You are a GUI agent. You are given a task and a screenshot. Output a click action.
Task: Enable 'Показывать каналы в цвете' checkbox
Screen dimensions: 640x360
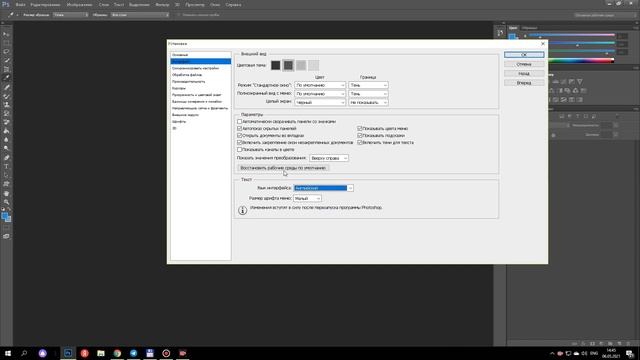pyautogui.click(x=240, y=149)
